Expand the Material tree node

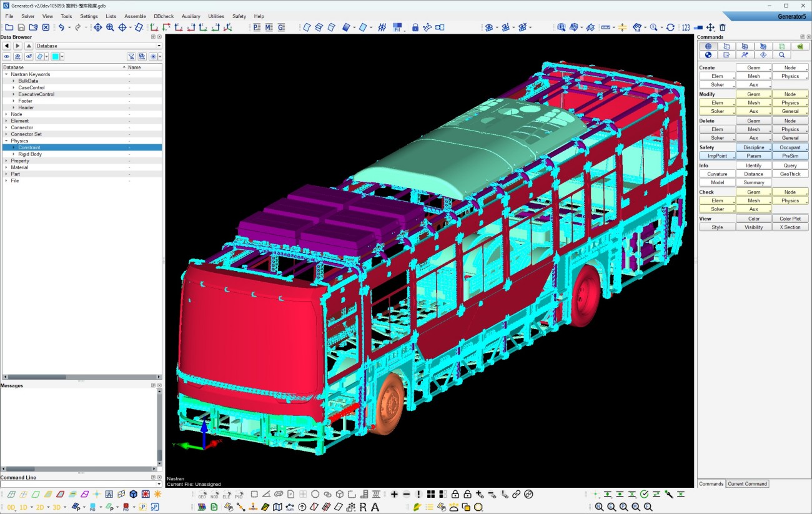pos(6,167)
